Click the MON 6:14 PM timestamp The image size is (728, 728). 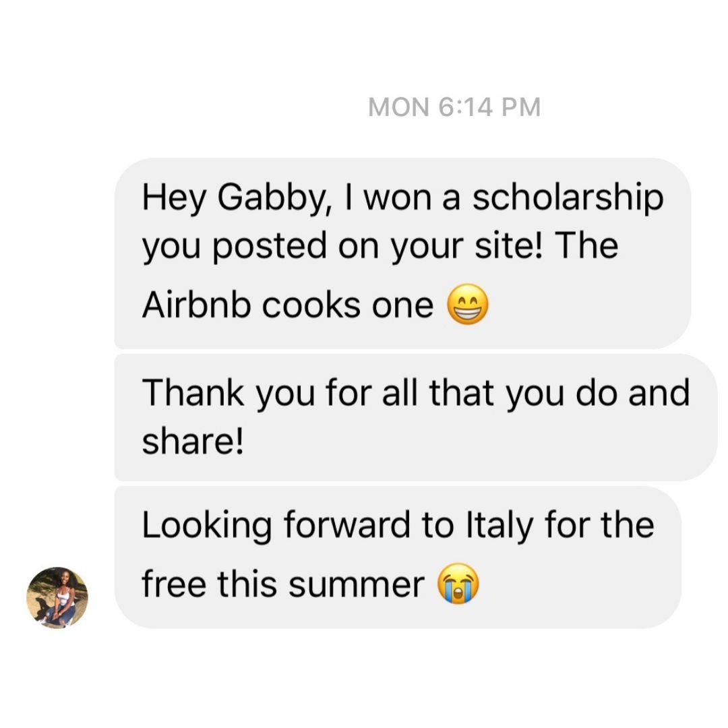point(454,107)
